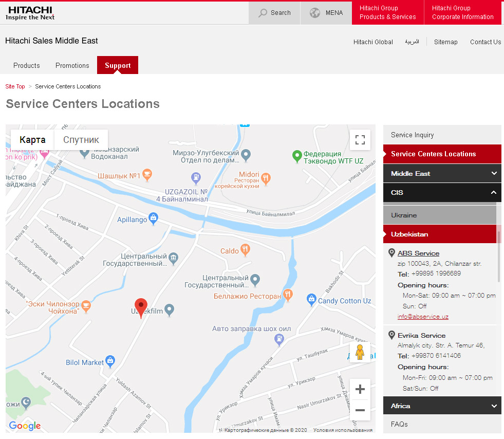Switch map to Карта map view

33,140
